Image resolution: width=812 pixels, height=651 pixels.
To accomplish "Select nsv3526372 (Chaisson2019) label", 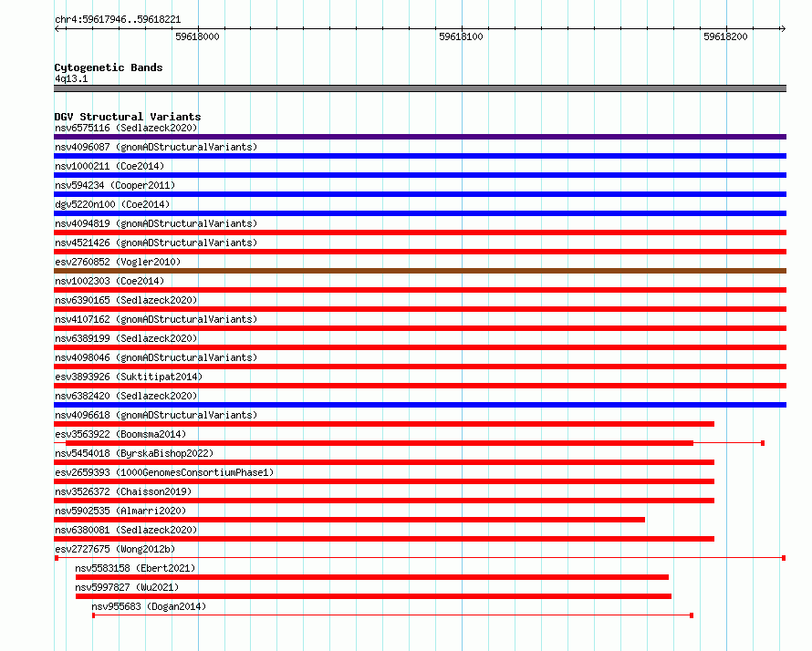I will coord(123,491).
